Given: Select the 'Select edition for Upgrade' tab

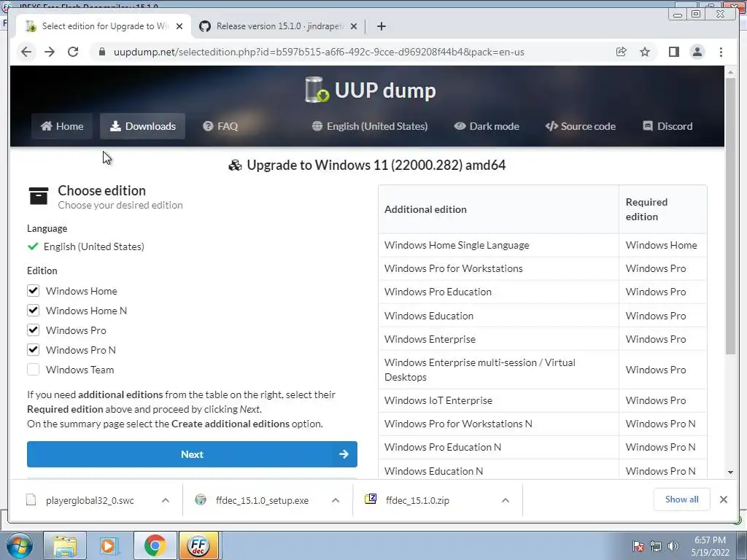Looking at the screenshot, I should click(104, 26).
